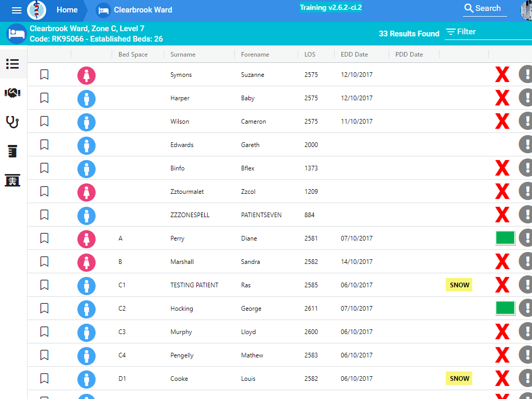Click the Clearbrook Ward bed icon in breadcrumb
The height and width of the screenshot is (399, 532).
pyautogui.click(x=103, y=10)
